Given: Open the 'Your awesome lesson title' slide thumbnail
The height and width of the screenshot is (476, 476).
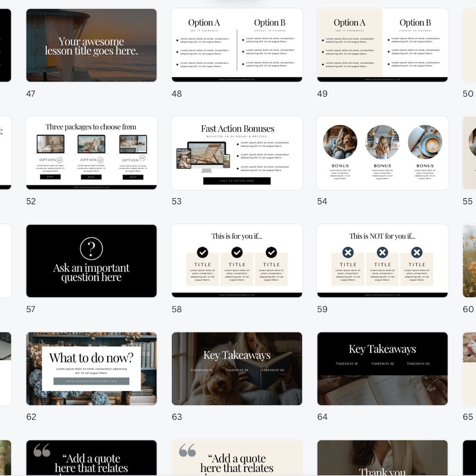Looking at the screenshot, I should [91, 45].
